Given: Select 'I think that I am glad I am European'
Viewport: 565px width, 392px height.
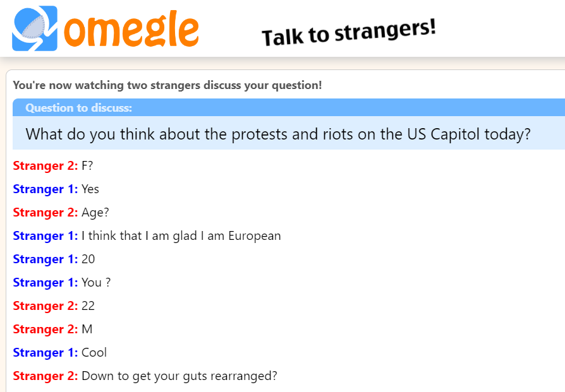Looking at the screenshot, I should [x=180, y=235].
